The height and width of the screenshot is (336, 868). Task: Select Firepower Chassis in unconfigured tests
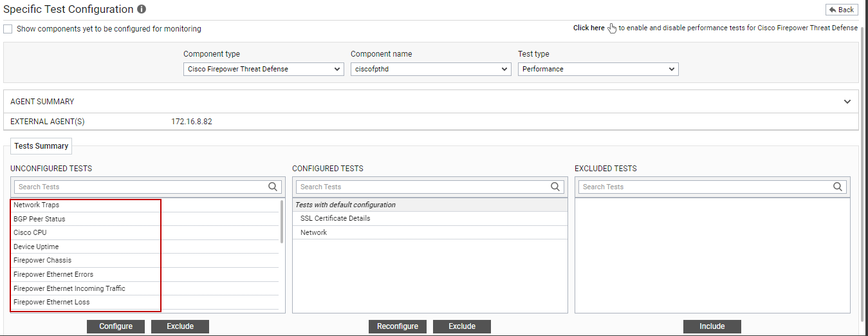(42, 261)
